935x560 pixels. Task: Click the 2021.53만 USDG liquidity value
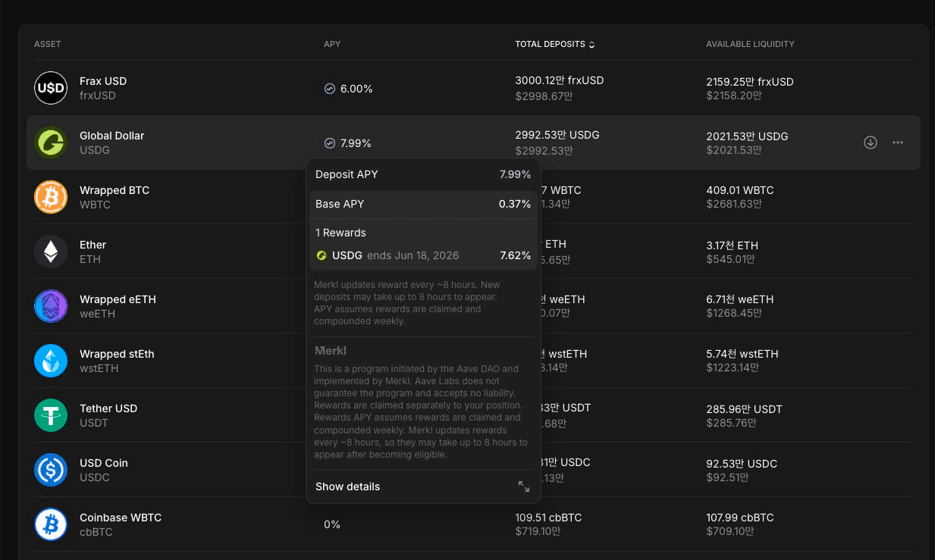tap(747, 136)
